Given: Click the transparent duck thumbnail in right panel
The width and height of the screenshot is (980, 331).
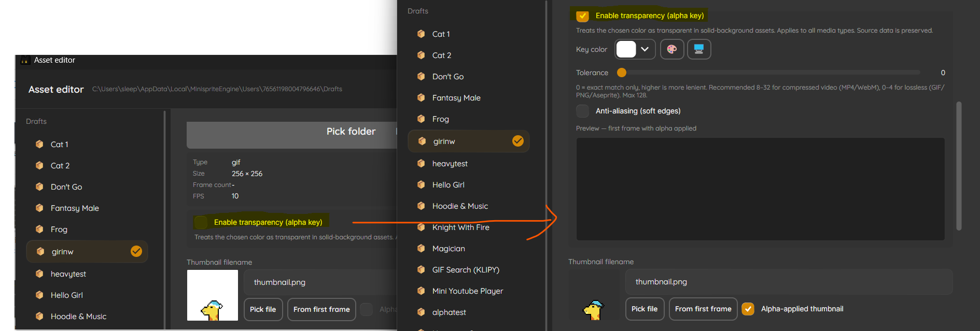Looking at the screenshot, I should (x=594, y=295).
